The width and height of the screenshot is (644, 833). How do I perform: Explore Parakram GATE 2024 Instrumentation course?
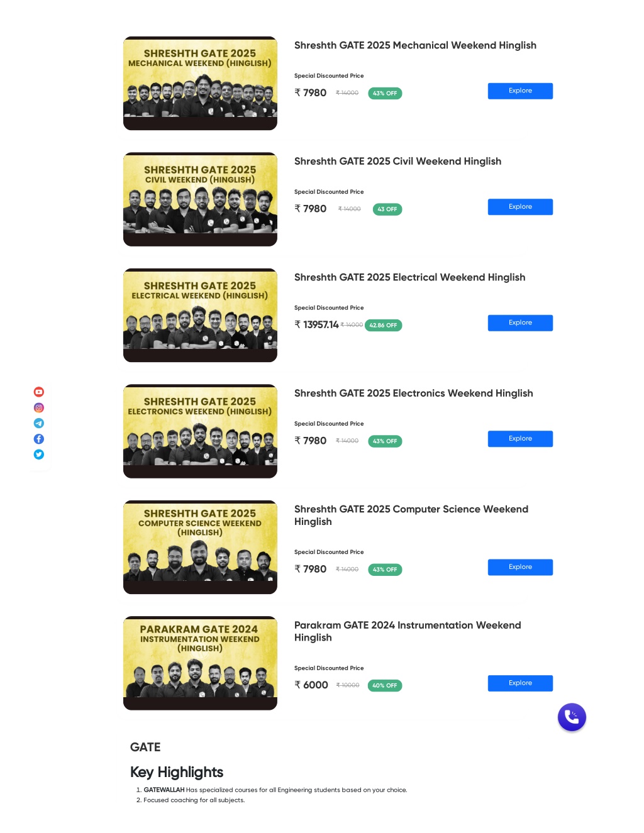[x=520, y=683]
